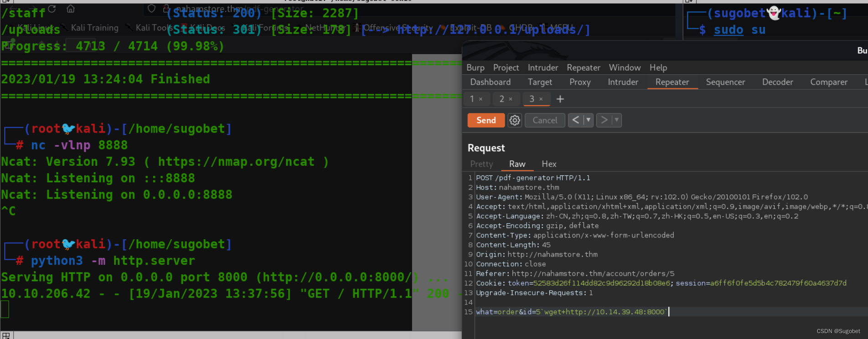868x339 pixels.
Task: Switch to the Proxy tab
Action: [x=580, y=82]
